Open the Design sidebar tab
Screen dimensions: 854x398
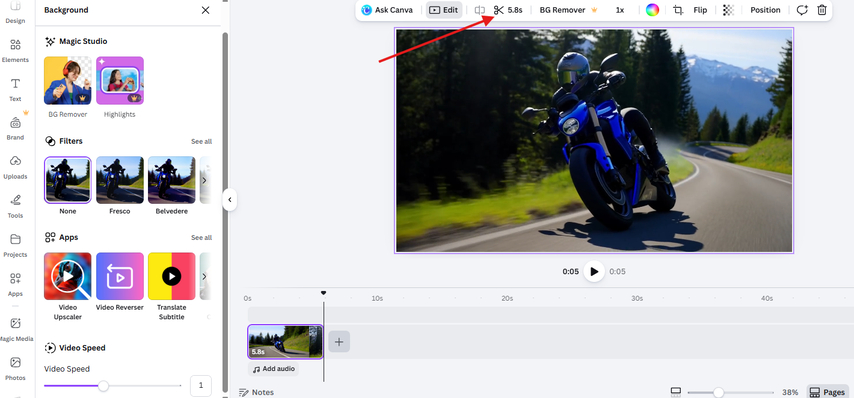[15, 12]
